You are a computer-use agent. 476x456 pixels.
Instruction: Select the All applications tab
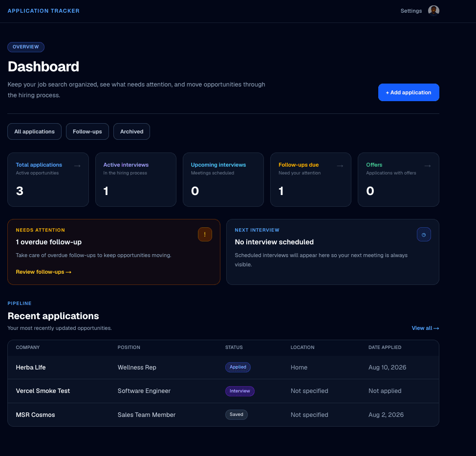tap(35, 131)
